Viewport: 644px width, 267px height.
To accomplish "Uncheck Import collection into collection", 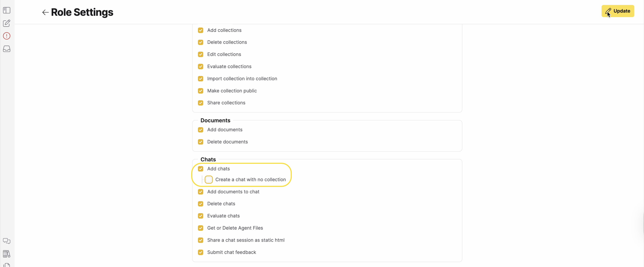I will (x=201, y=79).
